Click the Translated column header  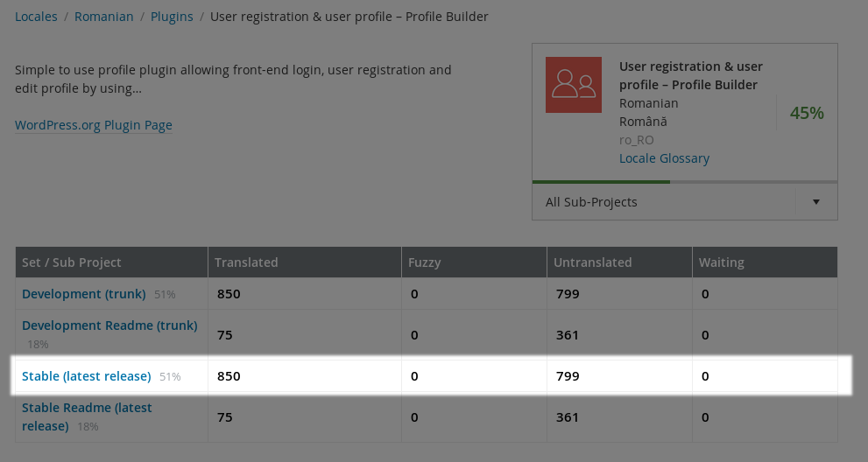(246, 262)
